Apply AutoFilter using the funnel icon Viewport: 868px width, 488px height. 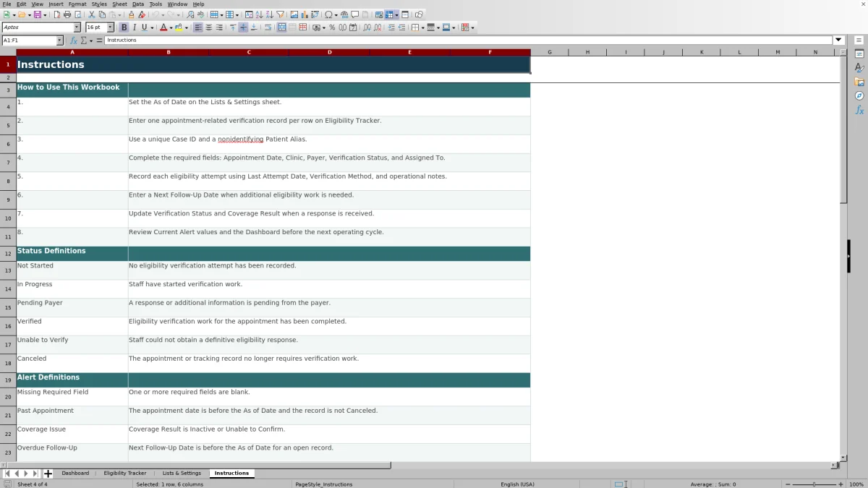pyautogui.click(x=281, y=14)
